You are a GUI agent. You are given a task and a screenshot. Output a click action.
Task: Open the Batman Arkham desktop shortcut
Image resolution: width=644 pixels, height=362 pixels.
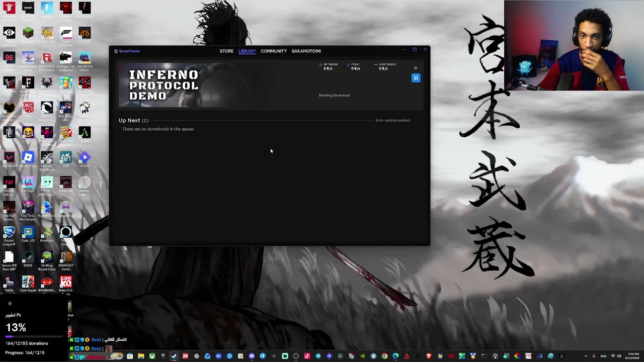pos(47,111)
